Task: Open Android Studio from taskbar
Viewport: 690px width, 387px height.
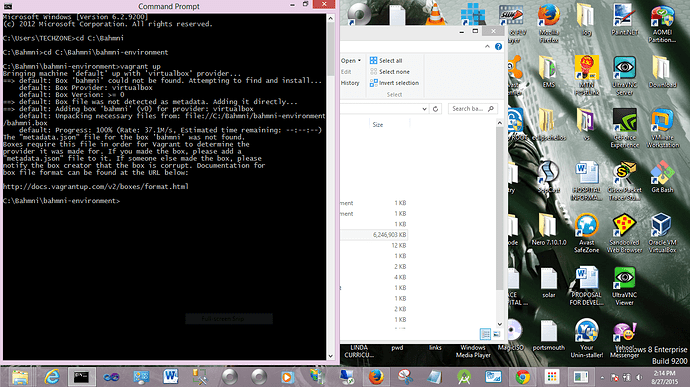Action: point(464,377)
